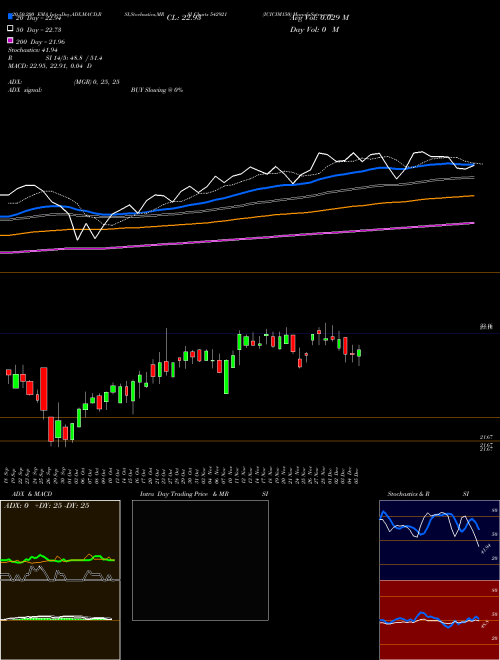Screen dimensions: 500x660
Task: Click the white 50 Day legend swatch
Action: 11,29
